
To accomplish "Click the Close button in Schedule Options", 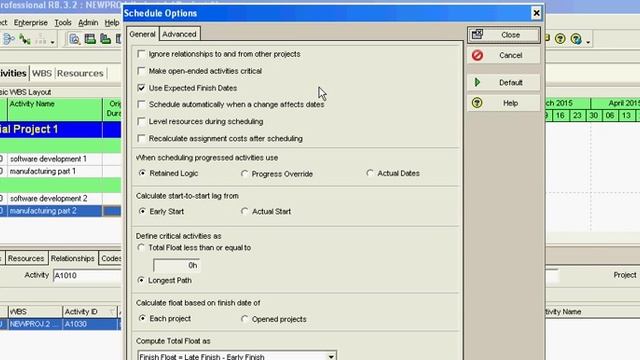I will pyautogui.click(x=504, y=35).
